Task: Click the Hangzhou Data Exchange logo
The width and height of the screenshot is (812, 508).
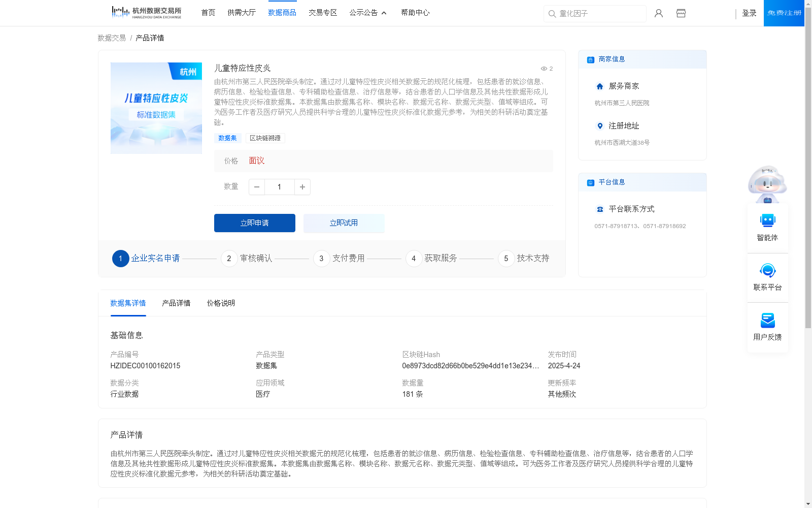Action: tap(147, 13)
